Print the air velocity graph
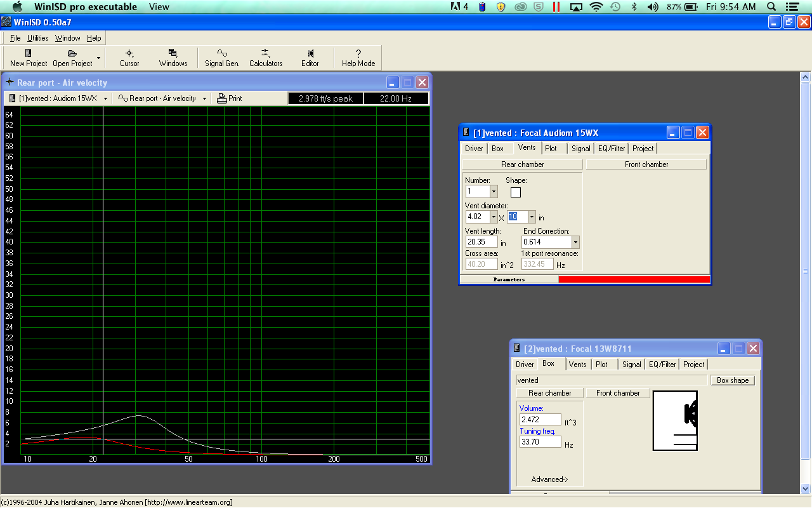812x508 pixels. point(230,98)
